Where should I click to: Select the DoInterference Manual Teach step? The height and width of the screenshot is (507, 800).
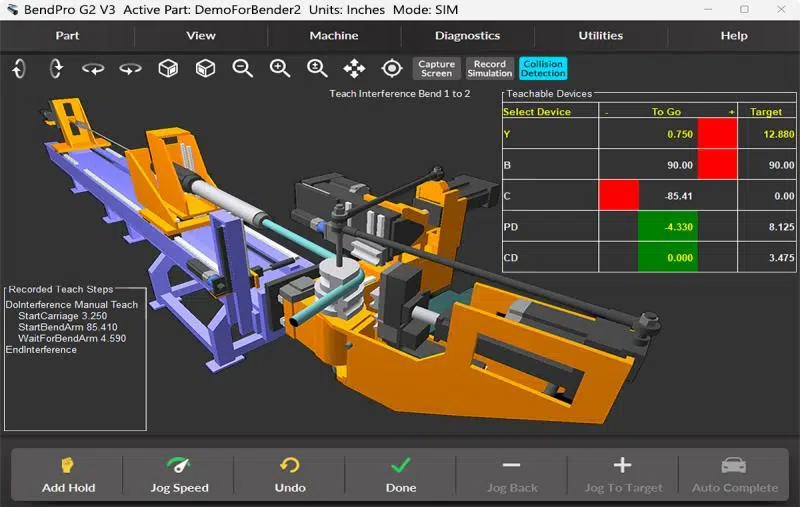click(71, 305)
